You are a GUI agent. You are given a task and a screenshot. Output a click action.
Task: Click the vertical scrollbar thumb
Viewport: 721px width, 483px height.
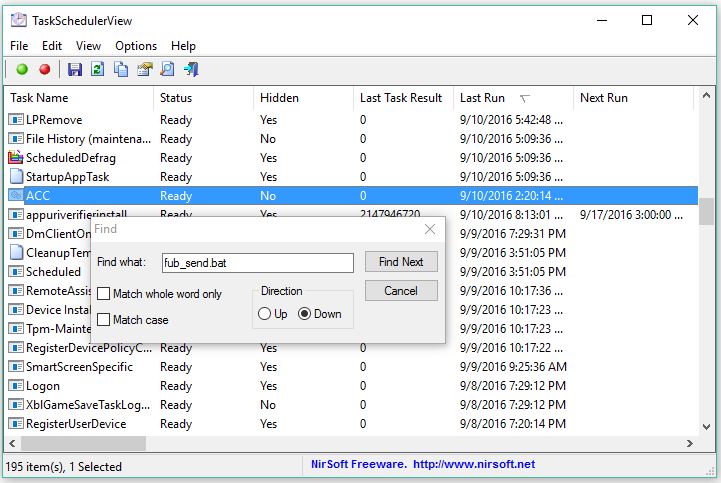706,211
